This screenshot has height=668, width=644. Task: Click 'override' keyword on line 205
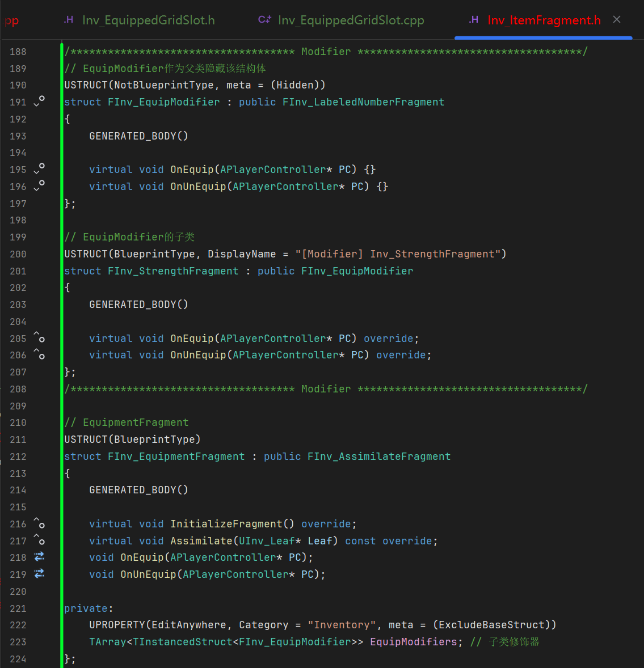tap(388, 339)
